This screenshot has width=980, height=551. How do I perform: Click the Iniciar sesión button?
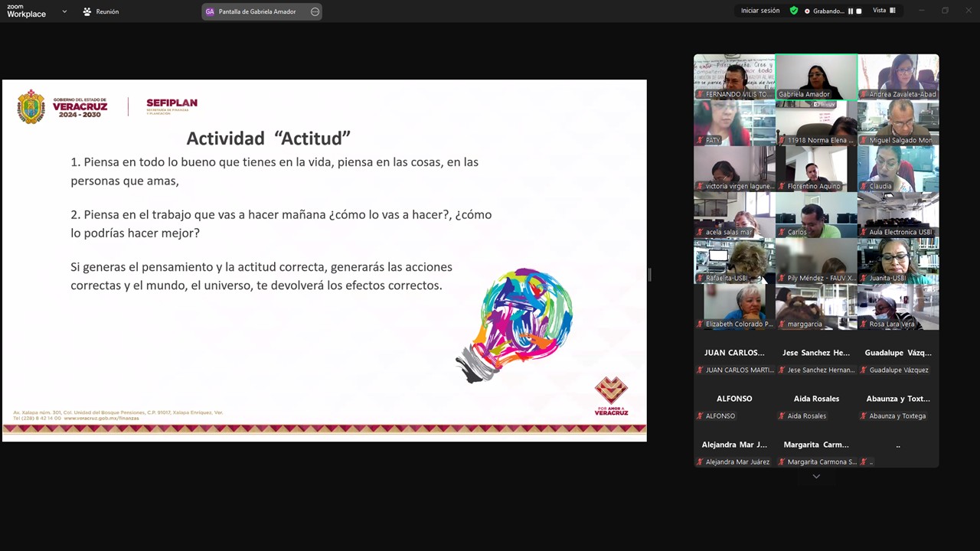pos(759,11)
